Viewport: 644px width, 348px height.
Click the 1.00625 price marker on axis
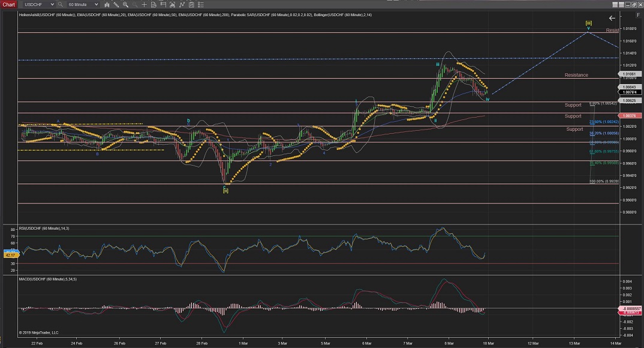[x=629, y=101]
